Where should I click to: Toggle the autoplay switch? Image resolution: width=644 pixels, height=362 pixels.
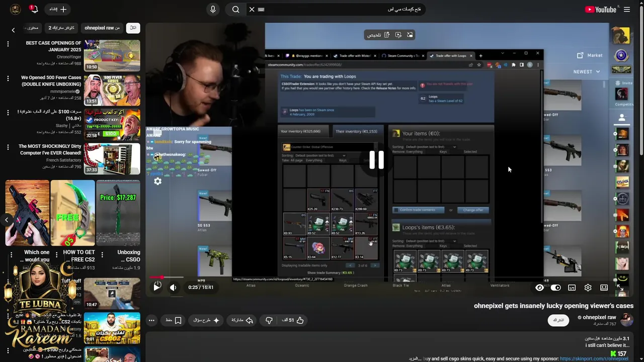[x=555, y=288]
